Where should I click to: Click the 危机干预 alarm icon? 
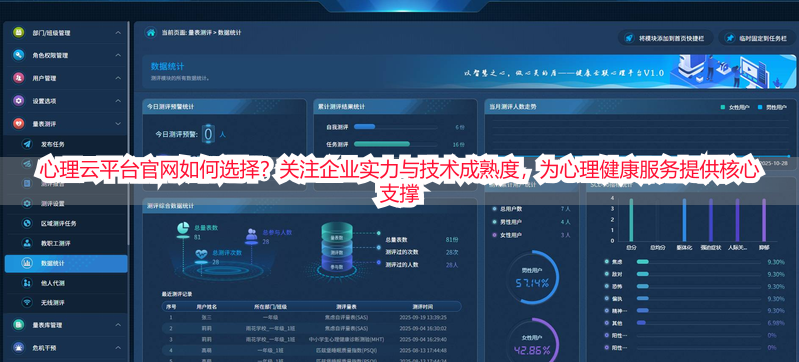coord(18,348)
